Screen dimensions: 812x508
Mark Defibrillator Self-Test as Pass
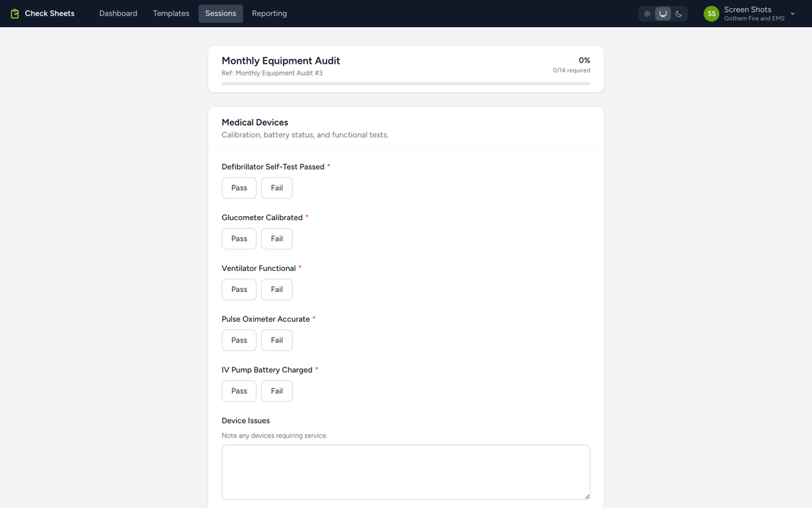point(239,188)
